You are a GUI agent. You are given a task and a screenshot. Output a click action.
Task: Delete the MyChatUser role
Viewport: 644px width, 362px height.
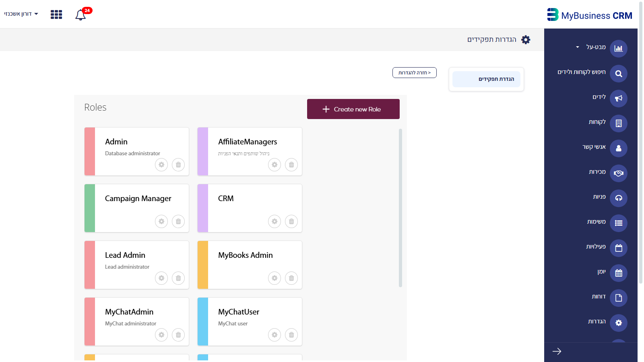coord(291,335)
